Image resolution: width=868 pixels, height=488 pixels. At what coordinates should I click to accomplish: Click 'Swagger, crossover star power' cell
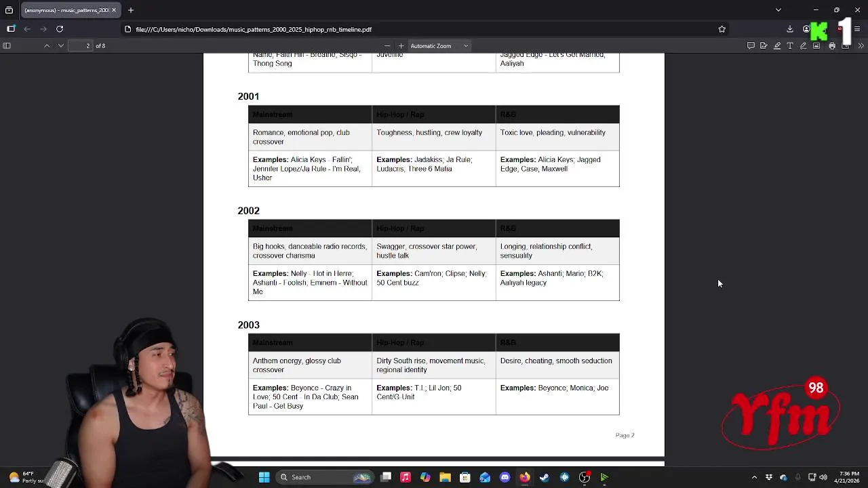pos(434,251)
